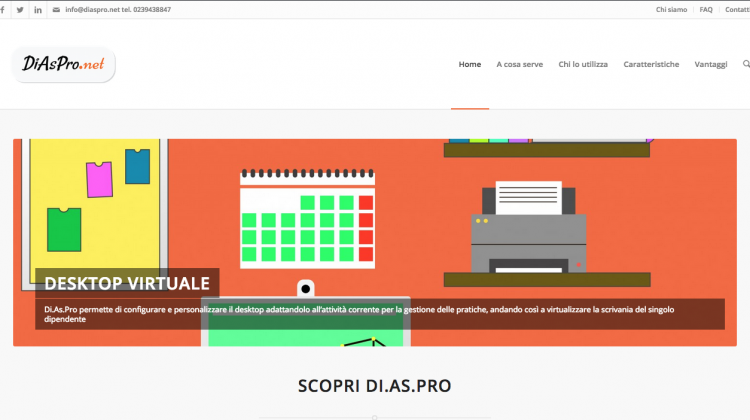Open the 'A cosa serve' menu item
750x420 pixels.
(519, 64)
